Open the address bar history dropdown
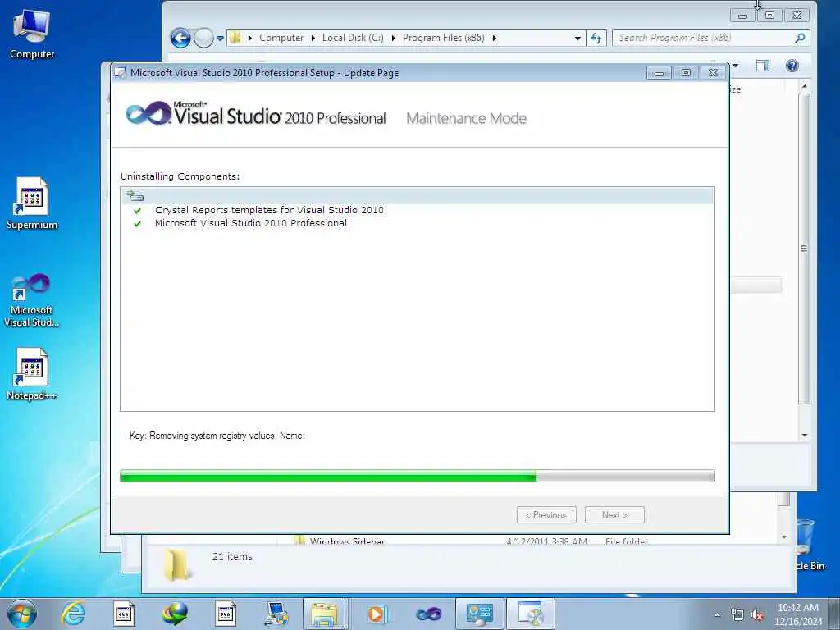 [577, 38]
